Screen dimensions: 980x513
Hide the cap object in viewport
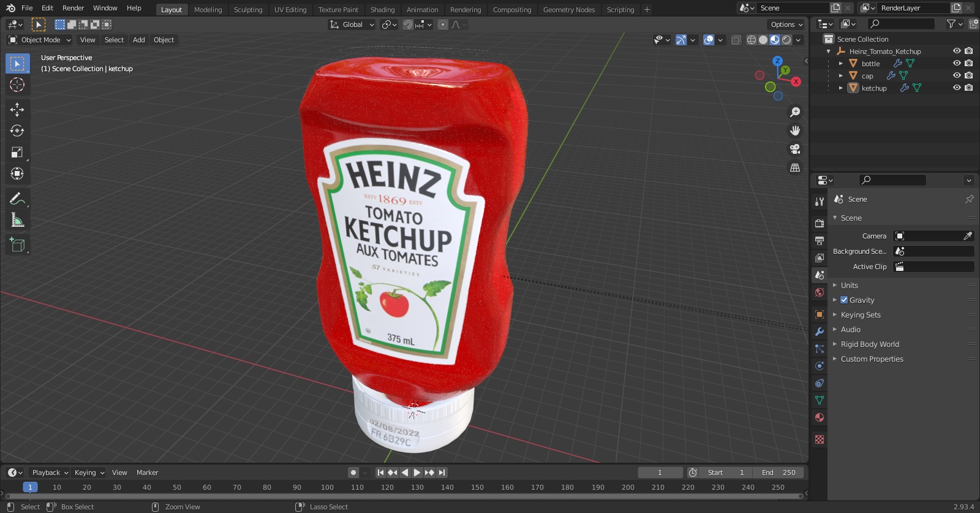coord(957,75)
